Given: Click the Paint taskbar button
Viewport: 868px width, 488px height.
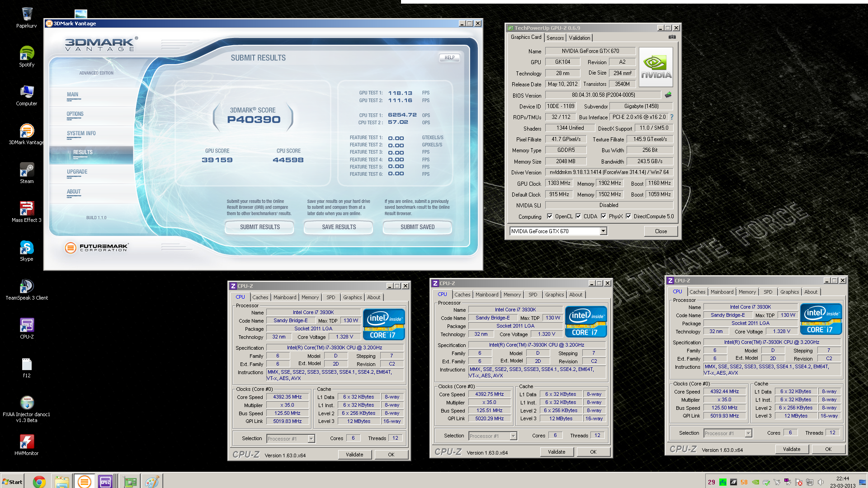Looking at the screenshot, I should [x=152, y=482].
